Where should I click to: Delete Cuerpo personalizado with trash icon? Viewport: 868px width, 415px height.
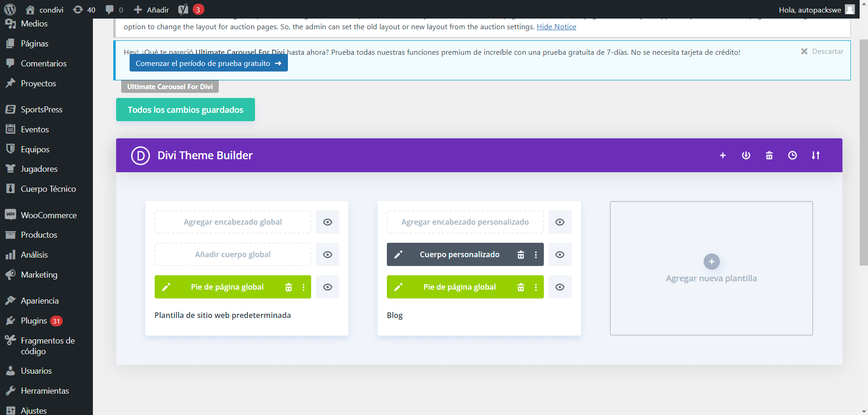[x=521, y=254]
